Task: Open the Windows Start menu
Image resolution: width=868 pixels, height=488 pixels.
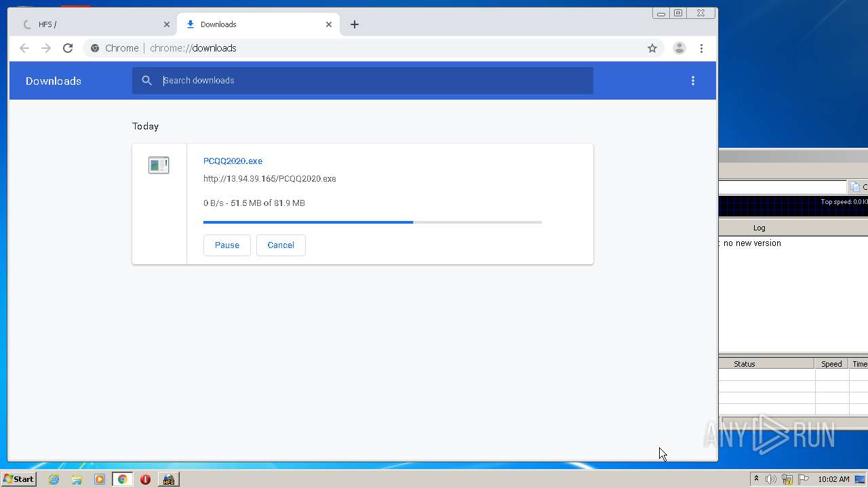Action: pyautogui.click(x=18, y=479)
